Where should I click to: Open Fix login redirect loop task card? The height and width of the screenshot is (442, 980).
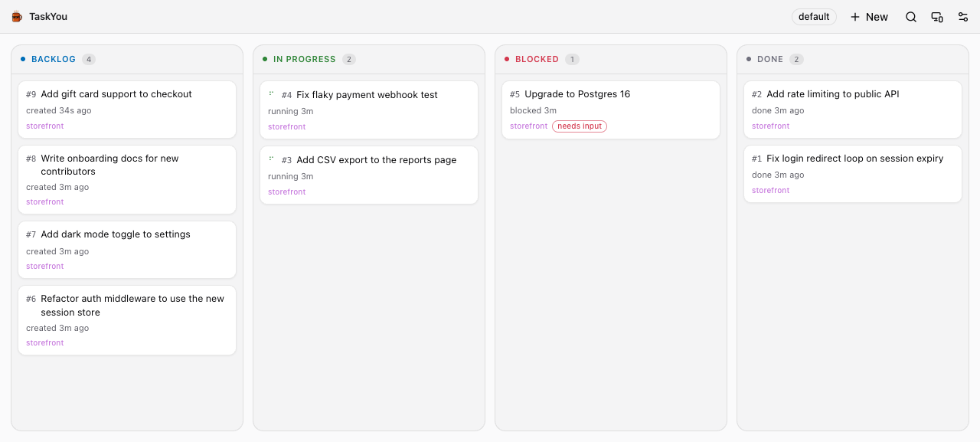coord(853,174)
